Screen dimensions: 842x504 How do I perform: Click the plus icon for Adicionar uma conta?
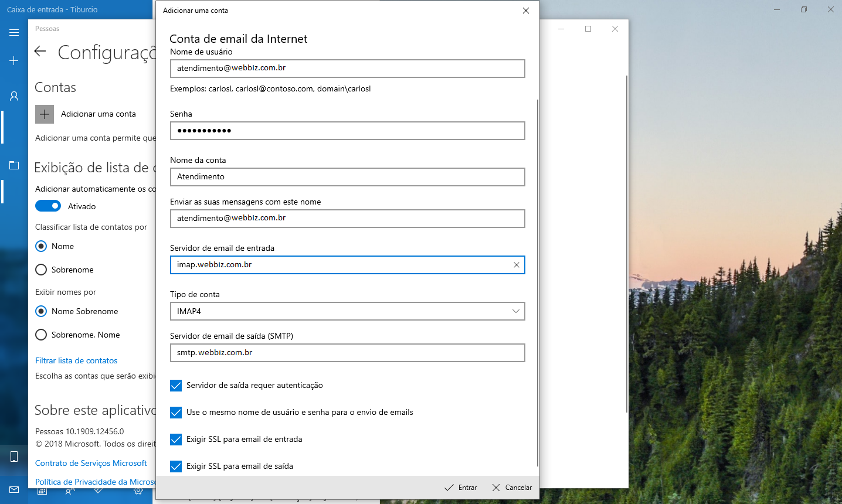[x=45, y=114]
